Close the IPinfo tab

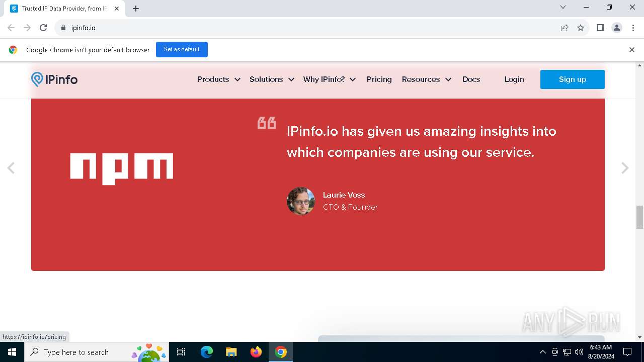(117, 9)
